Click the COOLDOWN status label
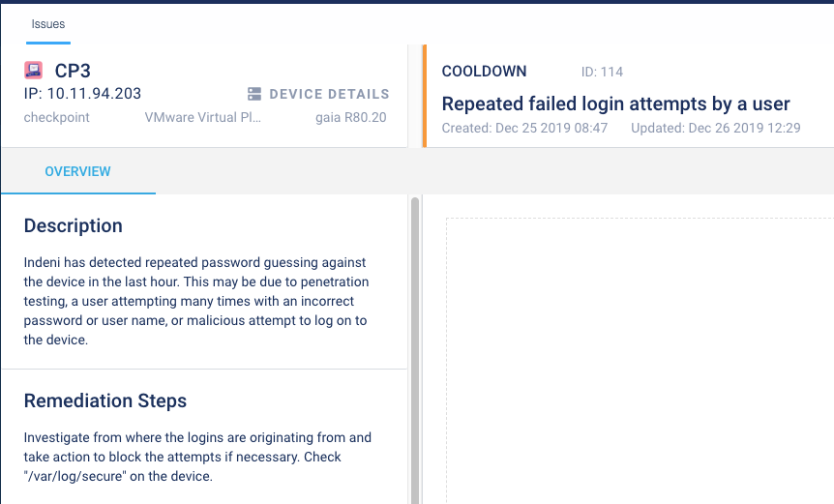Screen dimensions: 834x504 [x=484, y=72]
